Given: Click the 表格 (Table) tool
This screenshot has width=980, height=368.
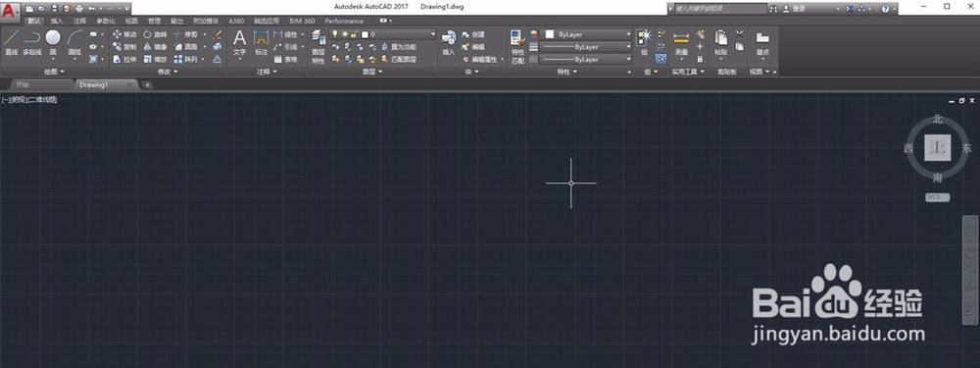Looking at the screenshot, I should [286, 60].
